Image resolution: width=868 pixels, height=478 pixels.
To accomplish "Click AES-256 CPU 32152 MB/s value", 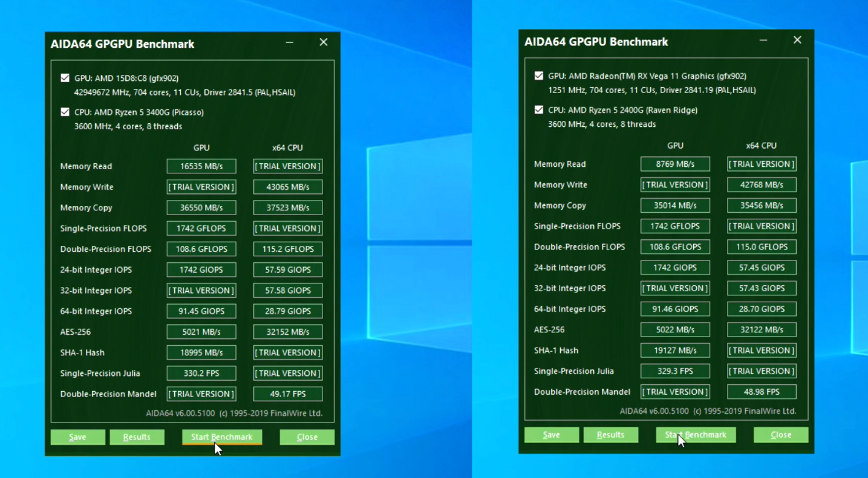I will tap(288, 332).
